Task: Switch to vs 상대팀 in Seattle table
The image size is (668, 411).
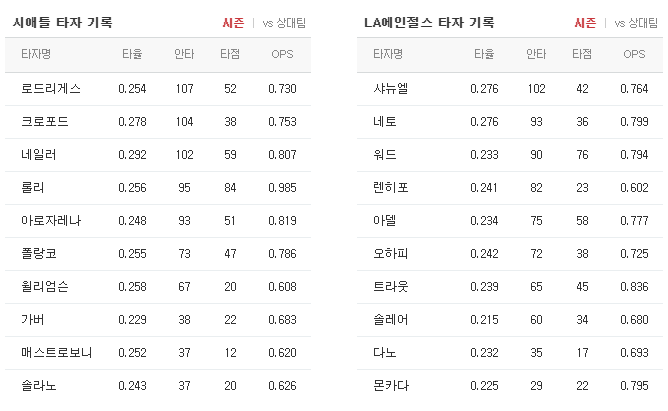Action: coord(284,23)
